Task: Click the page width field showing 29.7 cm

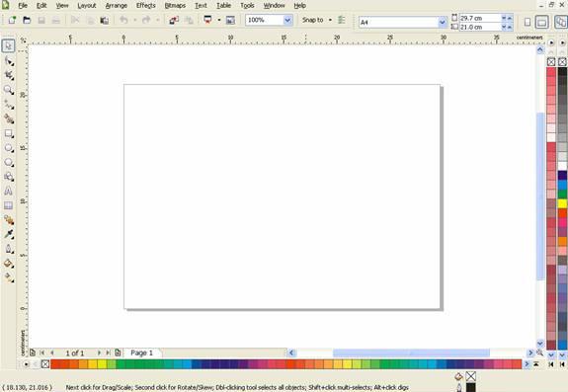Action: [x=480, y=18]
